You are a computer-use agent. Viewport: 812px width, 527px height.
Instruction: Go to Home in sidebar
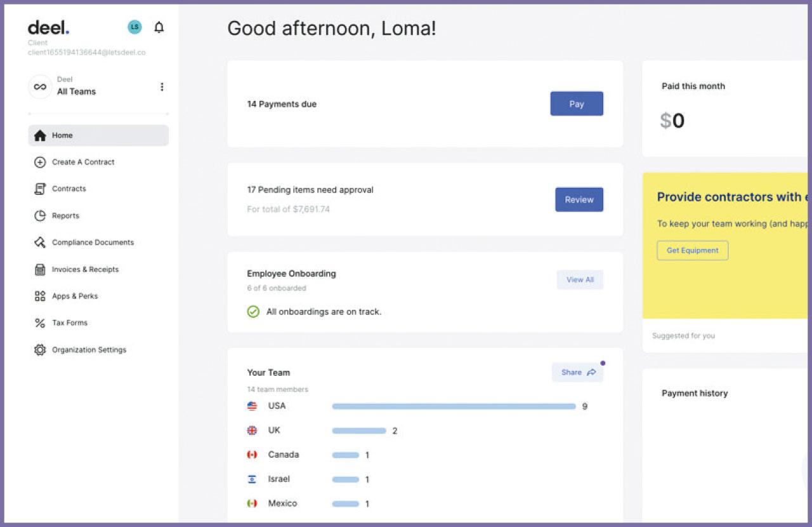tap(98, 135)
